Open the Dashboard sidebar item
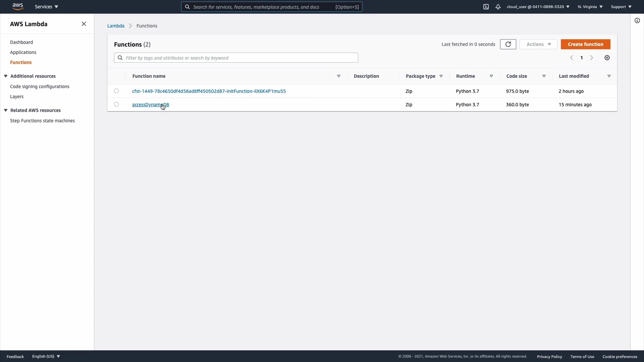 click(21, 42)
